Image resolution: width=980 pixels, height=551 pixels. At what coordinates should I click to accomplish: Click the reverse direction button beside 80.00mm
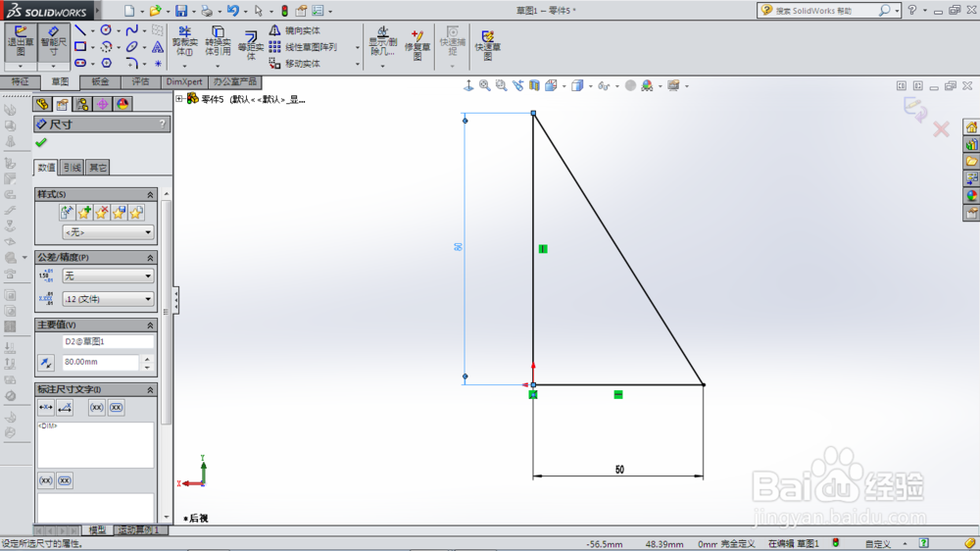click(46, 362)
